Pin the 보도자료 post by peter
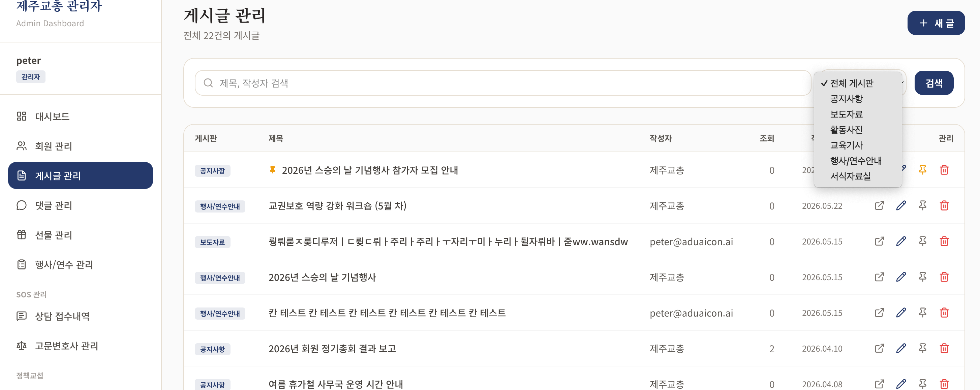The width and height of the screenshot is (980, 390). [x=922, y=241]
